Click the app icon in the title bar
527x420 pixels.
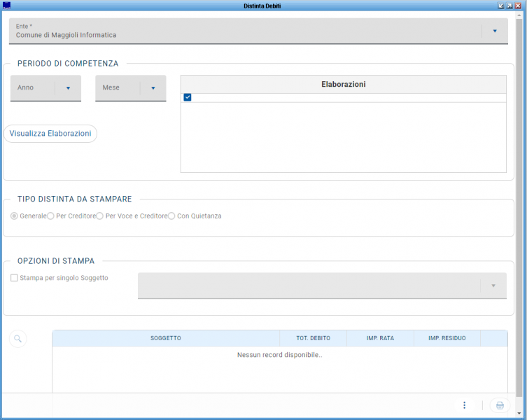point(6,5)
